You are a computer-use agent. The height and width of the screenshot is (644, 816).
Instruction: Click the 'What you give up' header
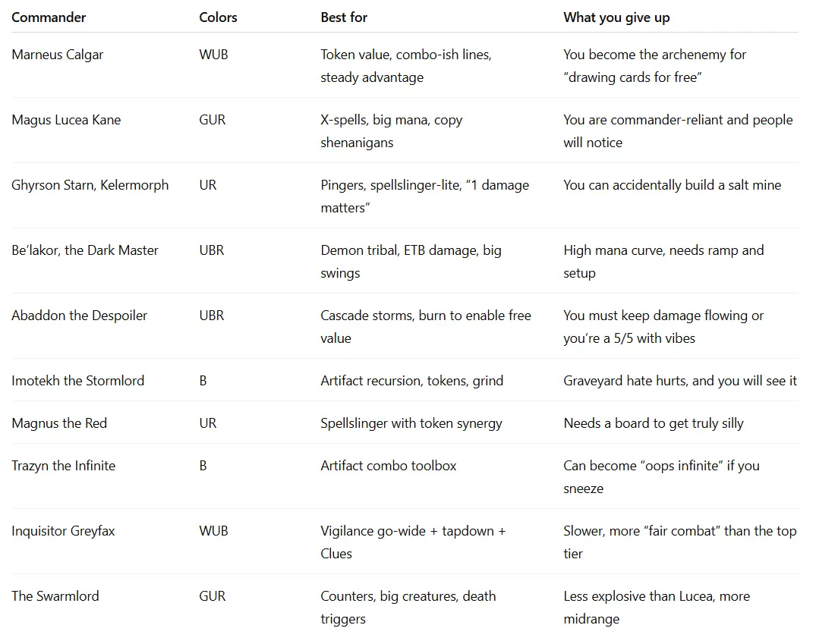click(616, 17)
